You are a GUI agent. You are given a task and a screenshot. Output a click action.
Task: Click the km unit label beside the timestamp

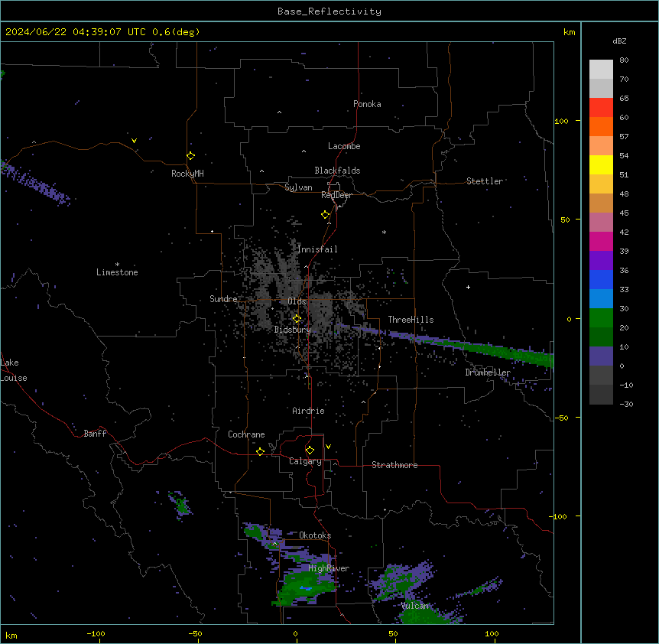coord(569,32)
